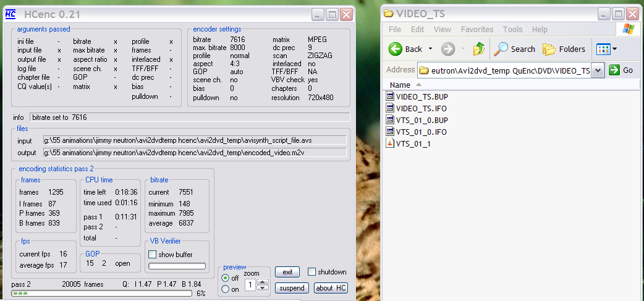Select the VTS_01_1 VLC media file icon
This screenshot has height=301, width=644.
(x=390, y=144)
